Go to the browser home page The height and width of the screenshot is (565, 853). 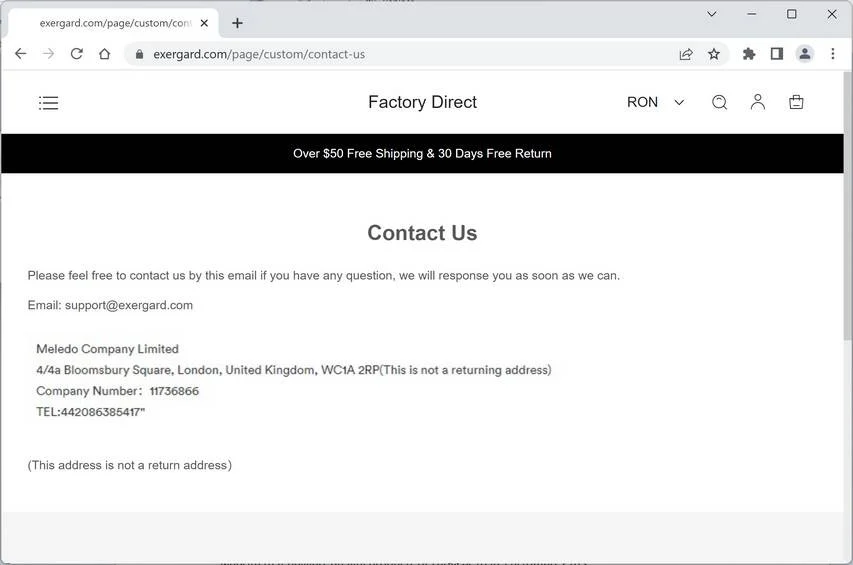[x=104, y=54]
